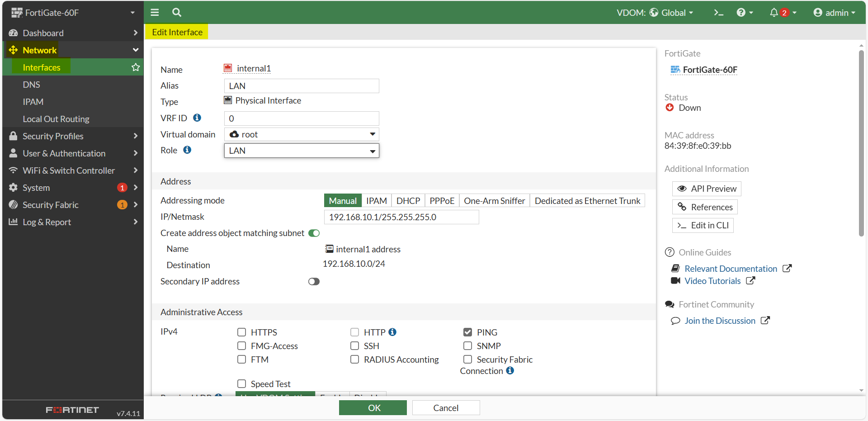This screenshot has width=868, height=421.
Task: Click the internal1 interface port icon
Action: 228,68
